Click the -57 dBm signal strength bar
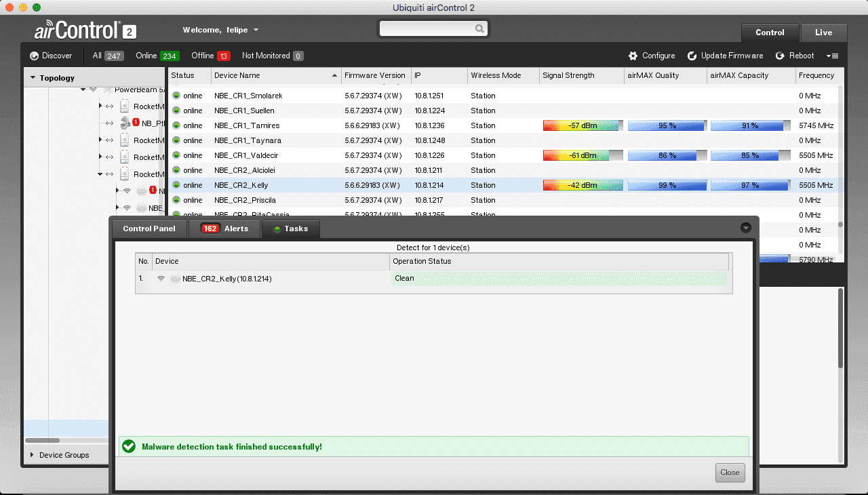Viewport: 868px width, 495px height. click(x=583, y=125)
